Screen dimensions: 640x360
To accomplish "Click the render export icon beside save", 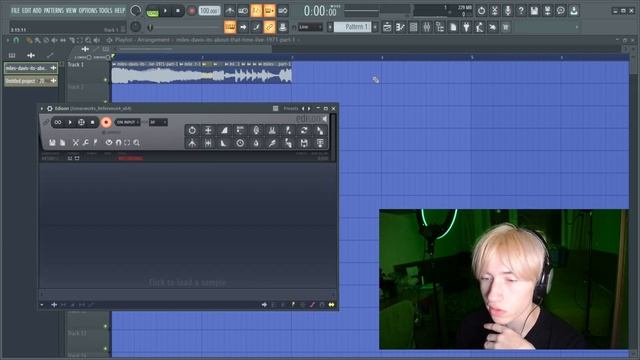I will click(547, 11).
